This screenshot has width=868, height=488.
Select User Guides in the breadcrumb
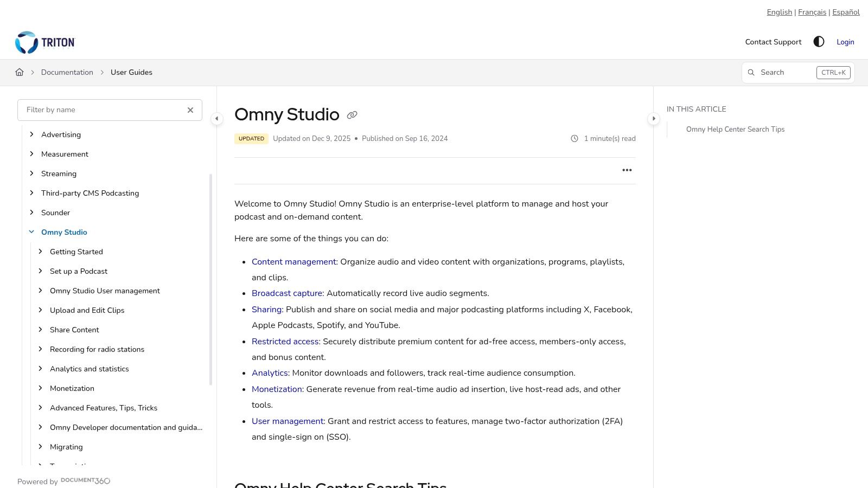point(131,72)
